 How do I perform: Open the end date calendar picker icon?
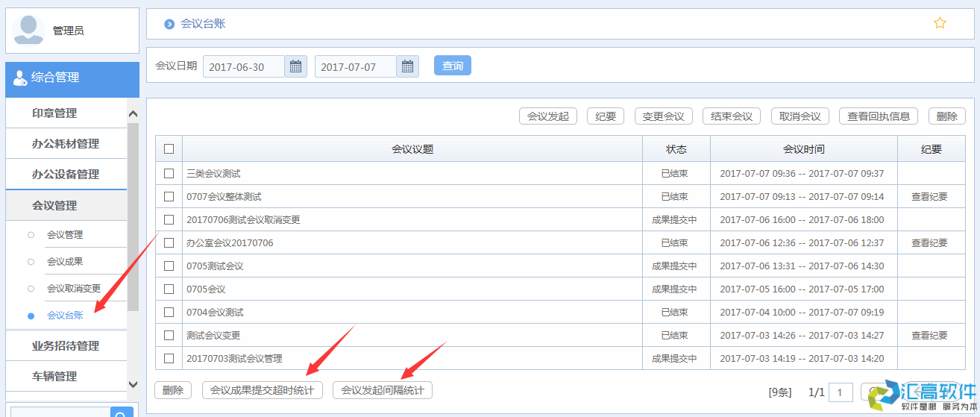pos(407,66)
